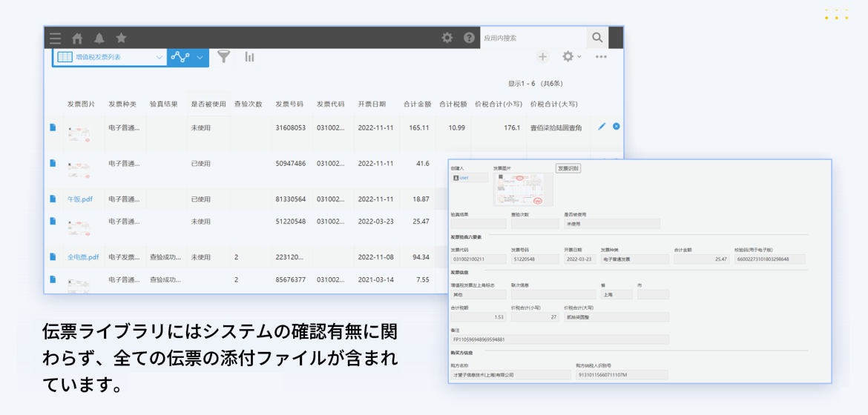This screenshot has height=415, width=868.
Task: Open settings gear in dark header
Action: pyautogui.click(x=447, y=38)
